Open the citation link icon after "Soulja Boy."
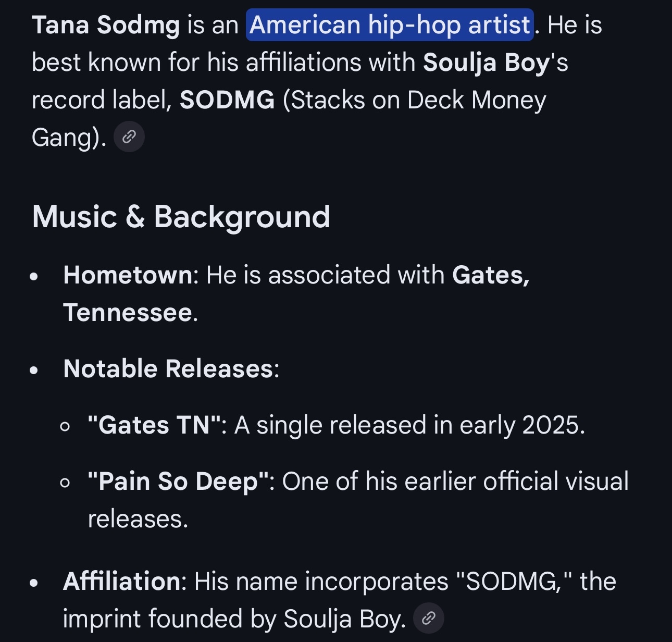Viewport: 672px width, 642px height. 428,619
